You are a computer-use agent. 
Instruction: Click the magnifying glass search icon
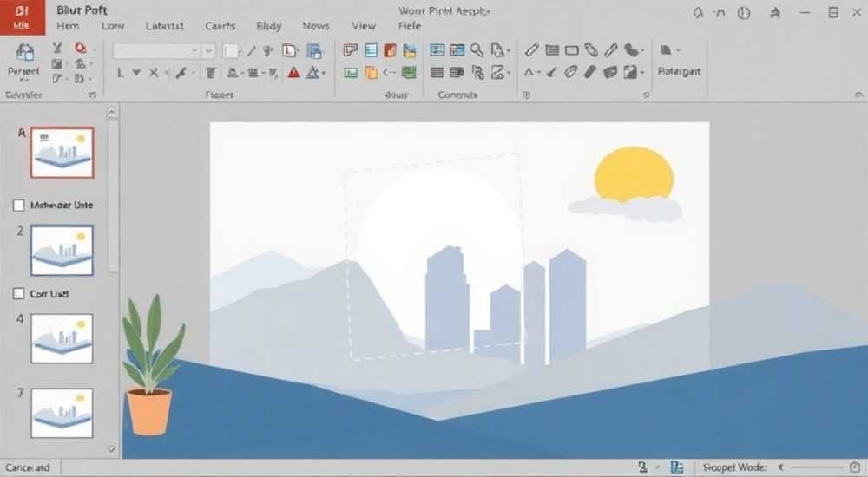(477, 50)
